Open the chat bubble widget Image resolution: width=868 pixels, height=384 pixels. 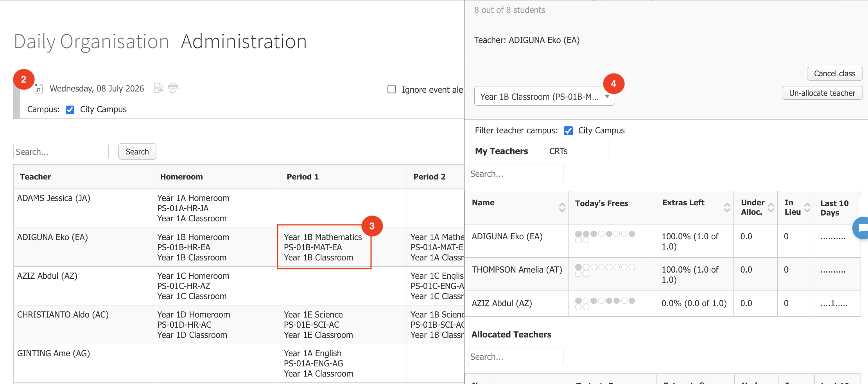(861, 228)
